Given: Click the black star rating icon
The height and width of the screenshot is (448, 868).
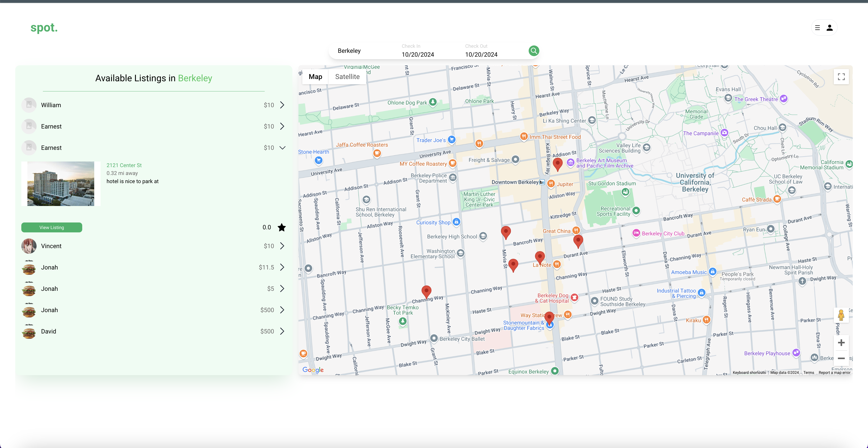Looking at the screenshot, I should 282,228.
